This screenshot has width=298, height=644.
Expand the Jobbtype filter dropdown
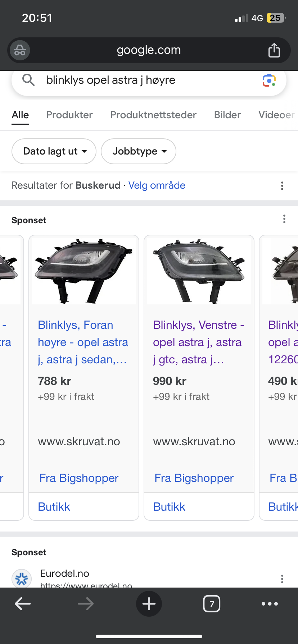pyautogui.click(x=139, y=151)
